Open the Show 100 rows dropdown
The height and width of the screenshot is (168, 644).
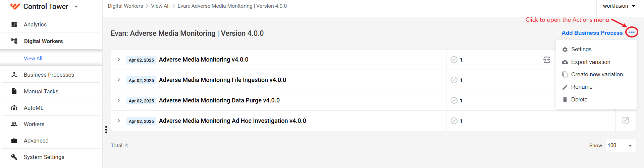pyautogui.click(x=621, y=146)
